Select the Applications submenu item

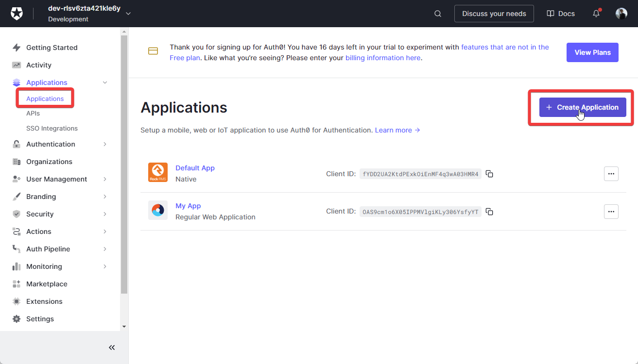coord(45,99)
